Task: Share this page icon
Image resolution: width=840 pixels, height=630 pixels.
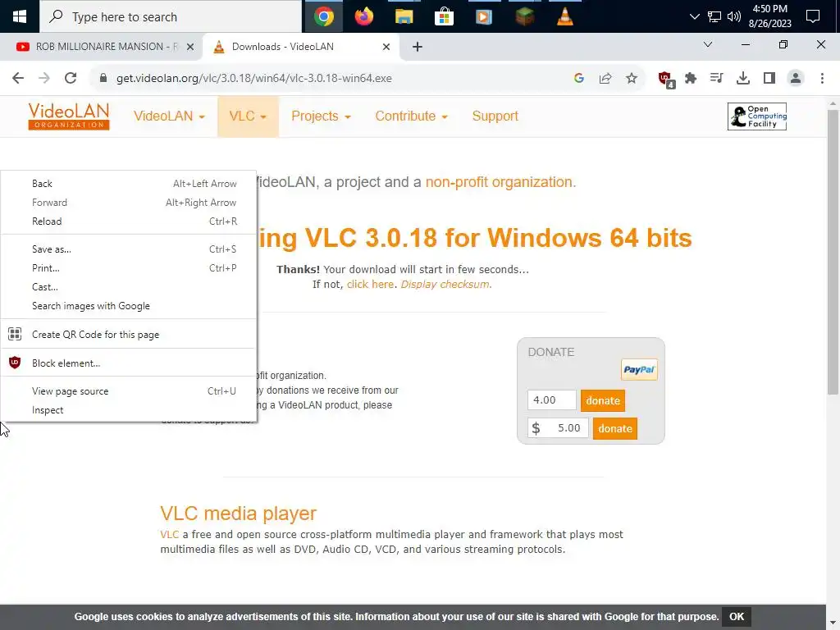Action: pyautogui.click(x=605, y=78)
